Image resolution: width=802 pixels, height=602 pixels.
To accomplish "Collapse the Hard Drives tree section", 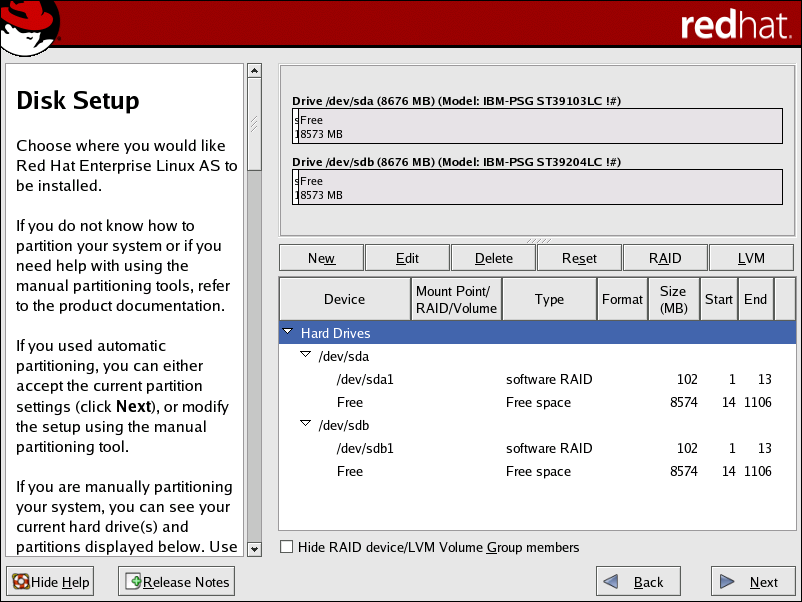I will click(x=289, y=331).
